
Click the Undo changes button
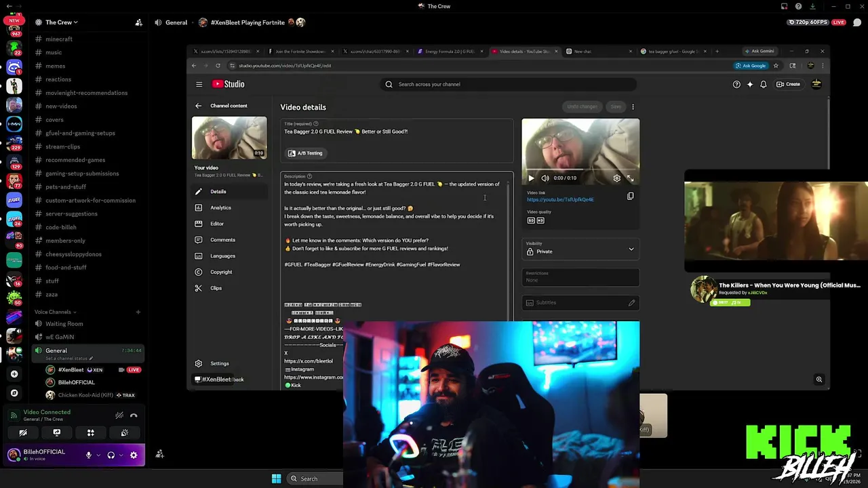pyautogui.click(x=582, y=106)
